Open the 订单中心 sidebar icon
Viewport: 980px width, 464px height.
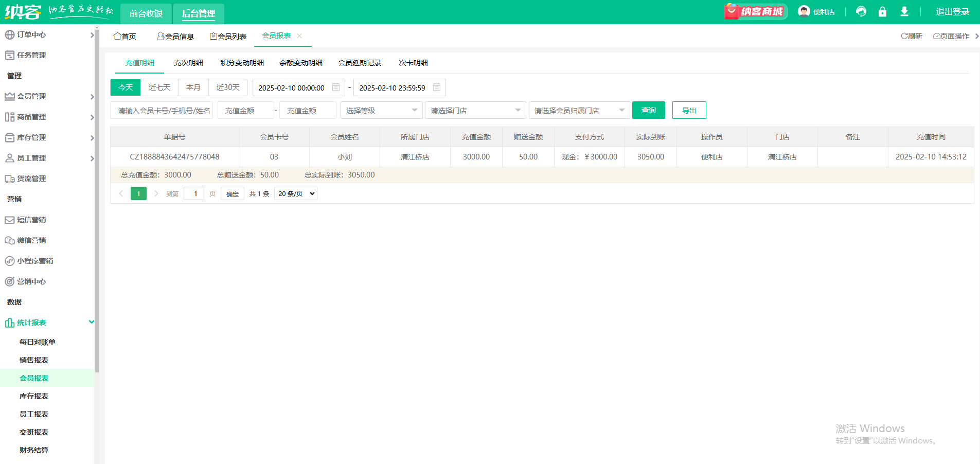(9, 34)
